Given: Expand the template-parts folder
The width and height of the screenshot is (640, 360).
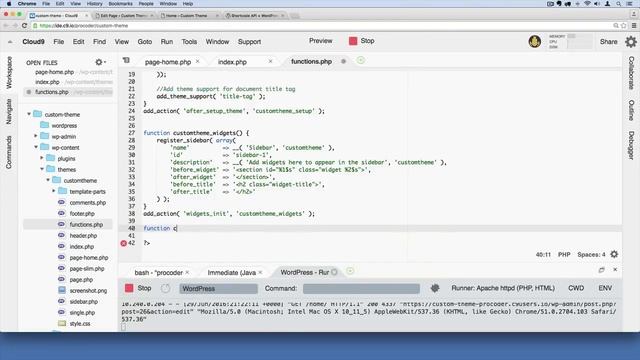Looking at the screenshot, I should click(54, 191).
